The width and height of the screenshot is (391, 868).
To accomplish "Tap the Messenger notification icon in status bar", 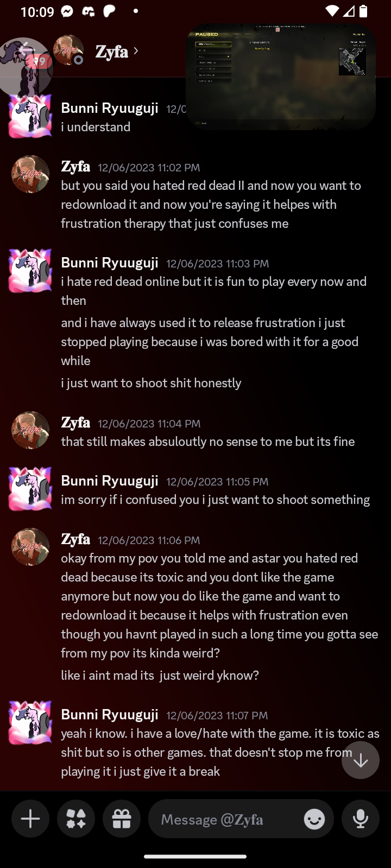I will point(67,11).
